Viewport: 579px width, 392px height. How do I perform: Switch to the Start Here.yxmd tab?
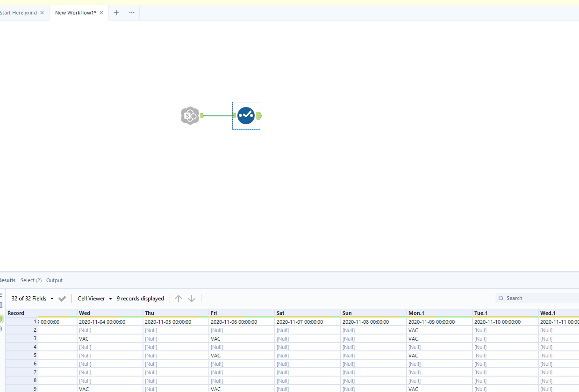tap(18, 13)
